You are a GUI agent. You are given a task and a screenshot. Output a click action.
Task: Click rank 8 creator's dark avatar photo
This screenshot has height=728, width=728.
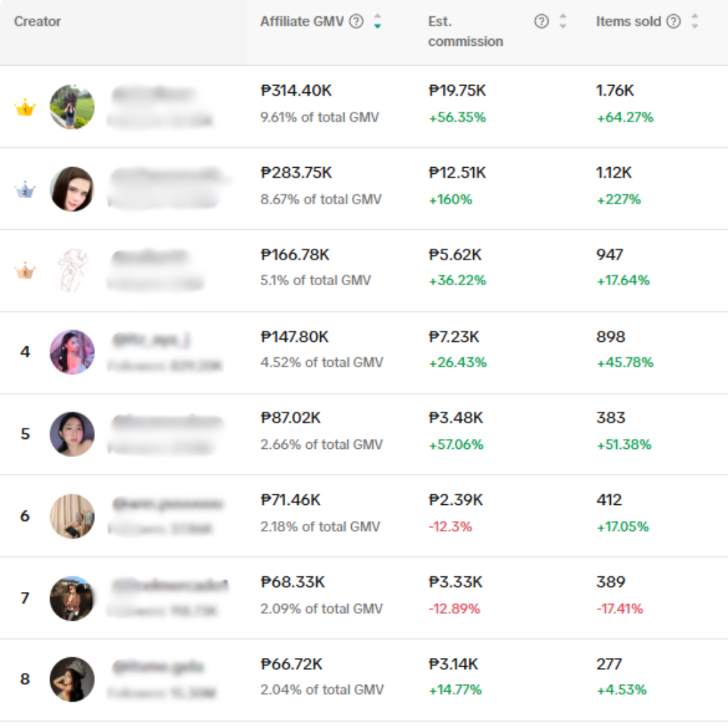point(72,679)
